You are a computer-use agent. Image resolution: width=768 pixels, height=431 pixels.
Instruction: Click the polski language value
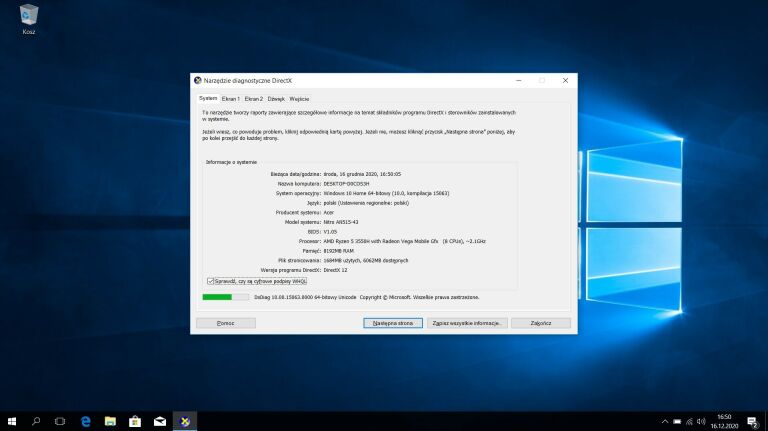(366, 203)
